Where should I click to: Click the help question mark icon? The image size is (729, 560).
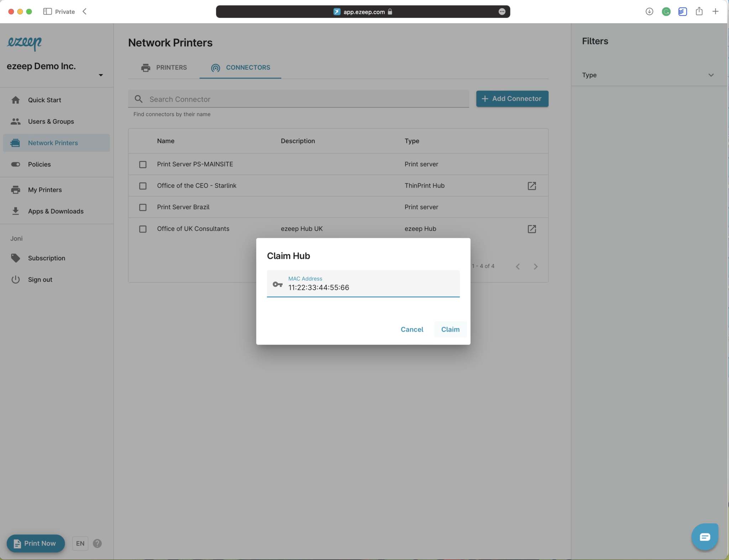click(97, 543)
